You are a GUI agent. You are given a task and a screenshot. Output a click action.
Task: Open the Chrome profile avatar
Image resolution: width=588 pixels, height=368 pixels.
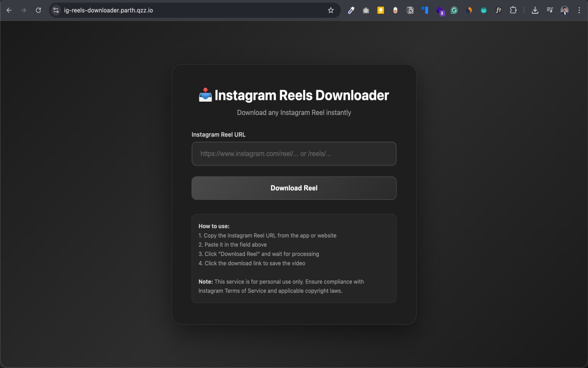565,10
